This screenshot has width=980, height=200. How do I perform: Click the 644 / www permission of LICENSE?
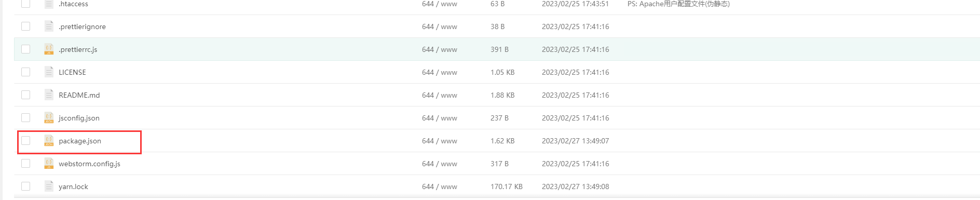tap(440, 72)
